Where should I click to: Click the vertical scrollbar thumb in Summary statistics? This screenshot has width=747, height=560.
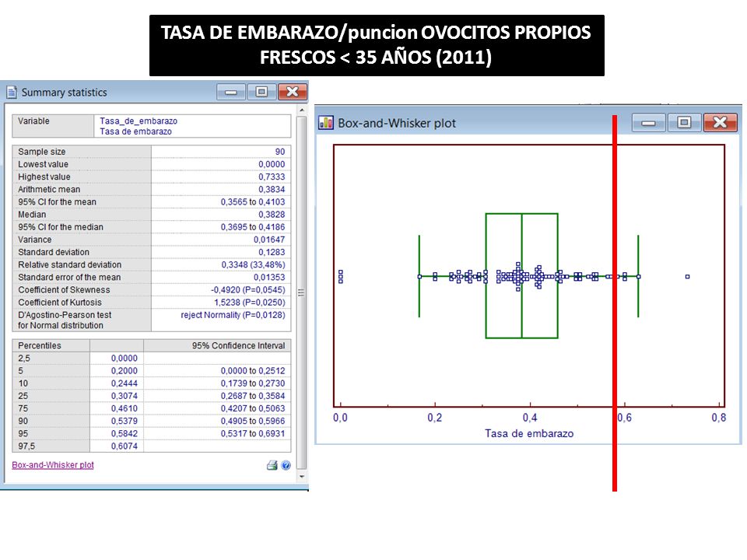coord(302,292)
